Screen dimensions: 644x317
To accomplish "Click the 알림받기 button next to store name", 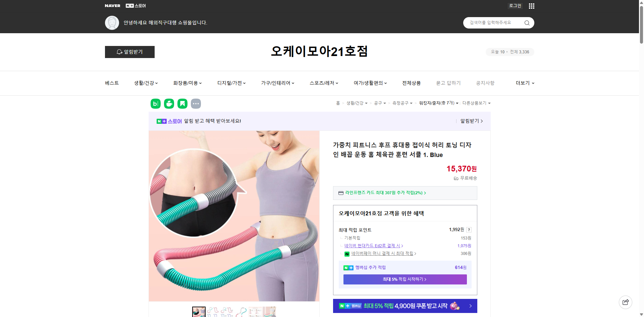I will click(x=129, y=52).
